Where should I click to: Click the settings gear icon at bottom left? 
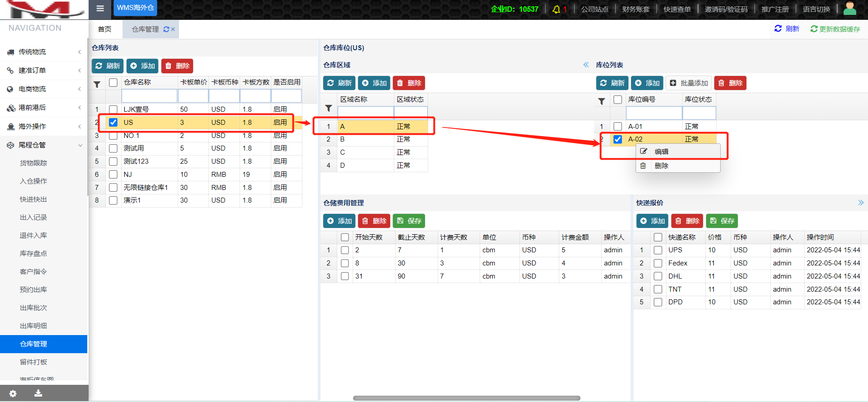(13, 393)
